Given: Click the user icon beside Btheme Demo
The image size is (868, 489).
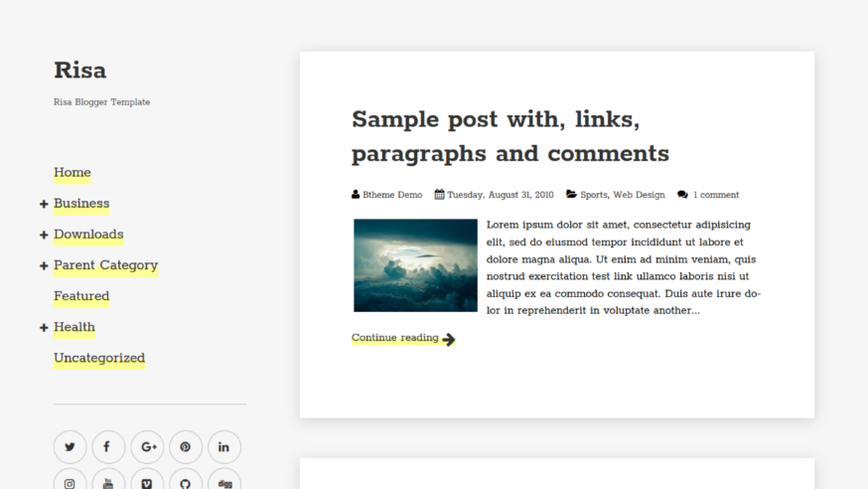Looking at the screenshot, I should click(356, 195).
